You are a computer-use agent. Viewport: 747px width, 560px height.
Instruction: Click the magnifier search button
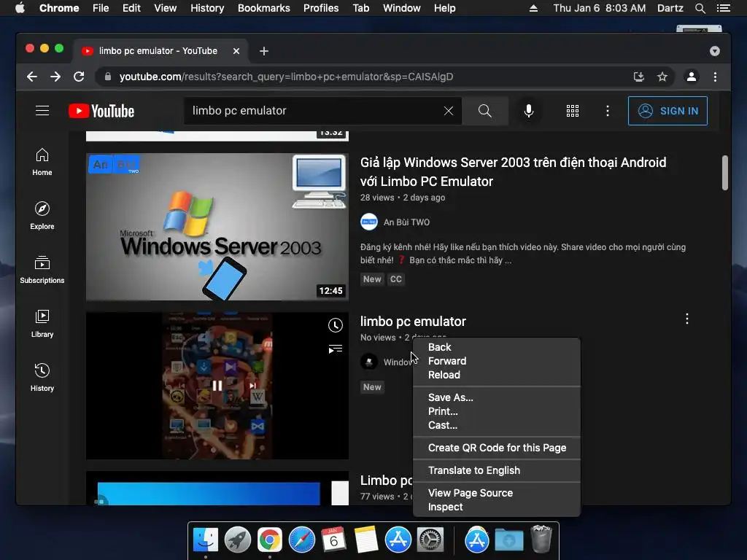(485, 111)
